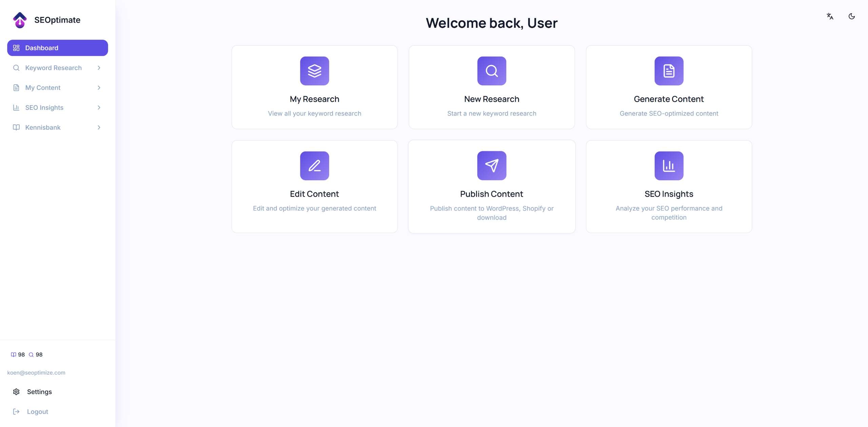The height and width of the screenshot is (427, 868).
Task: Expand the Keyword Research chevron
Action: tap(99, 68)
